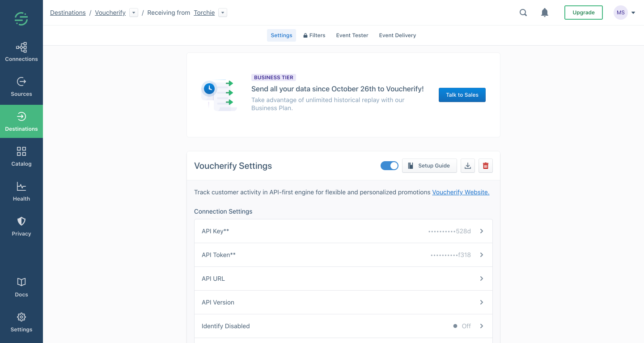
Task: Follow the Voucherify Website link
Action: click(461, 192)
